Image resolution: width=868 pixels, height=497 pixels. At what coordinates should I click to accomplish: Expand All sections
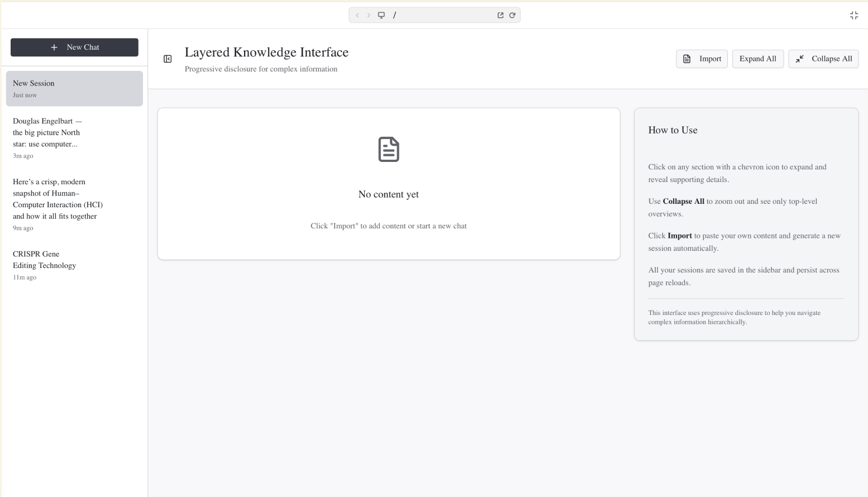click(x=758, y=59)
